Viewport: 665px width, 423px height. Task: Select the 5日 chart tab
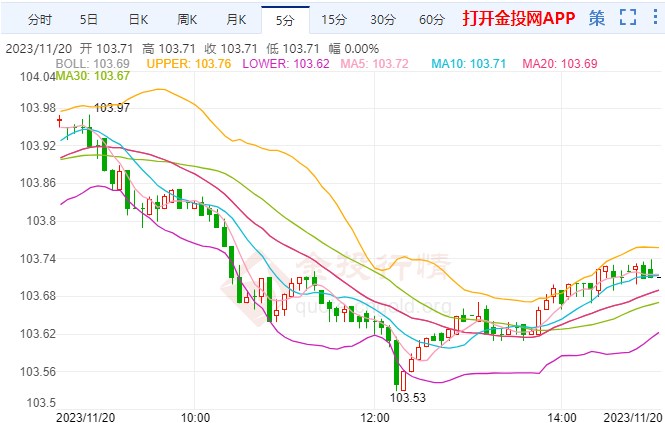(x=89, y=19)
